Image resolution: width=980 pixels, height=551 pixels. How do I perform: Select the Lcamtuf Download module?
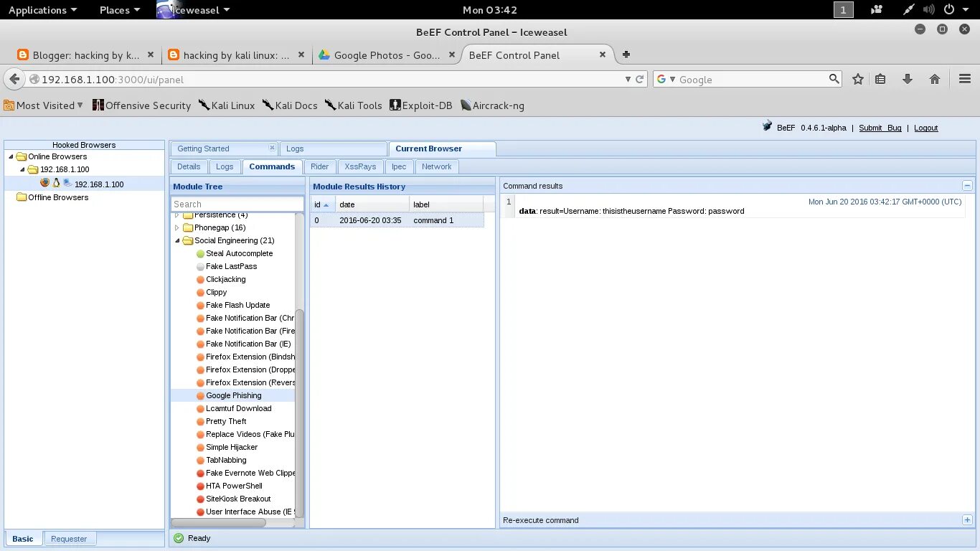point(234,408)
